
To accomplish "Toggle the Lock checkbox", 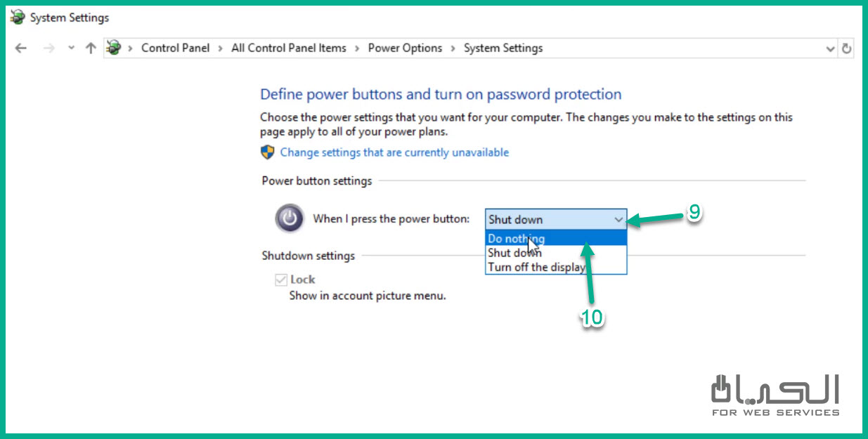I will (282, 280).
